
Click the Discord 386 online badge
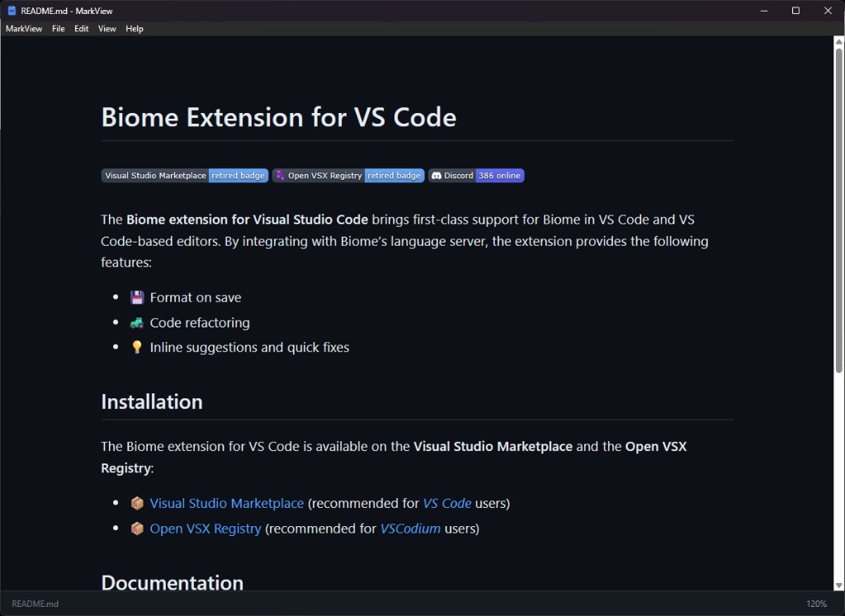(476, 176)
